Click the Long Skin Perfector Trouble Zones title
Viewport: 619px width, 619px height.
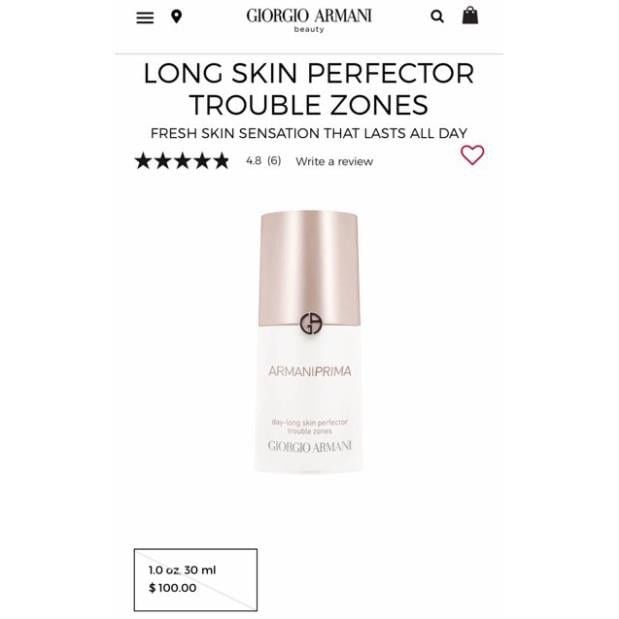[x=309, y=89]
